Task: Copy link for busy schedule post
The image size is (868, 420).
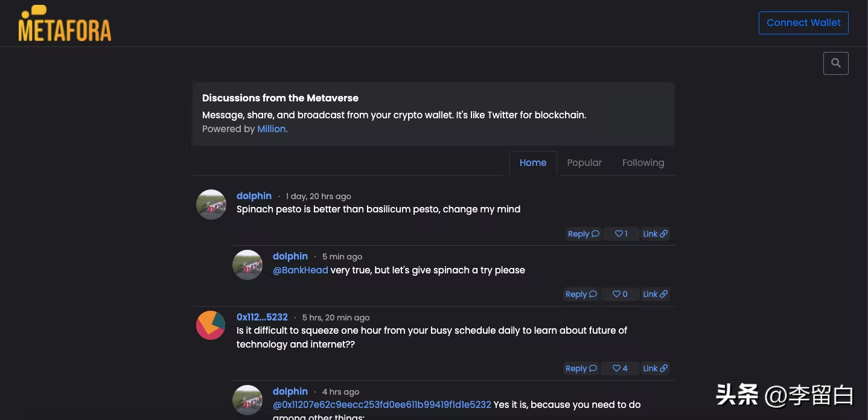Action: 655,369
